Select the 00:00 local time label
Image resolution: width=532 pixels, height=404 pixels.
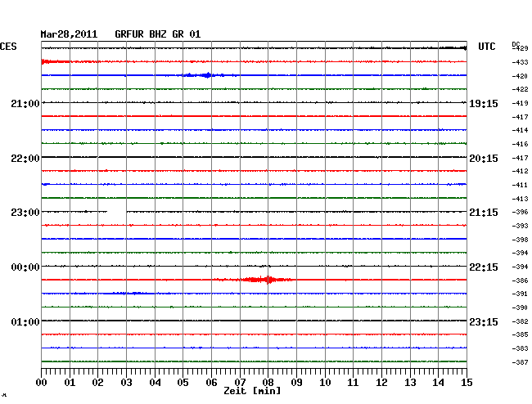(x=25, y=267)
